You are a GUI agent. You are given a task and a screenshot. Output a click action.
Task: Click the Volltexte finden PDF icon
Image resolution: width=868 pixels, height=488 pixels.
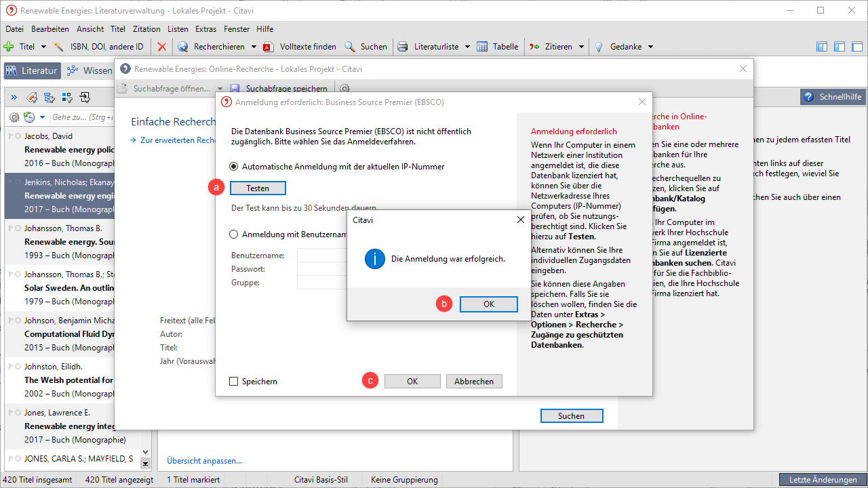click(x=268, y=47)
